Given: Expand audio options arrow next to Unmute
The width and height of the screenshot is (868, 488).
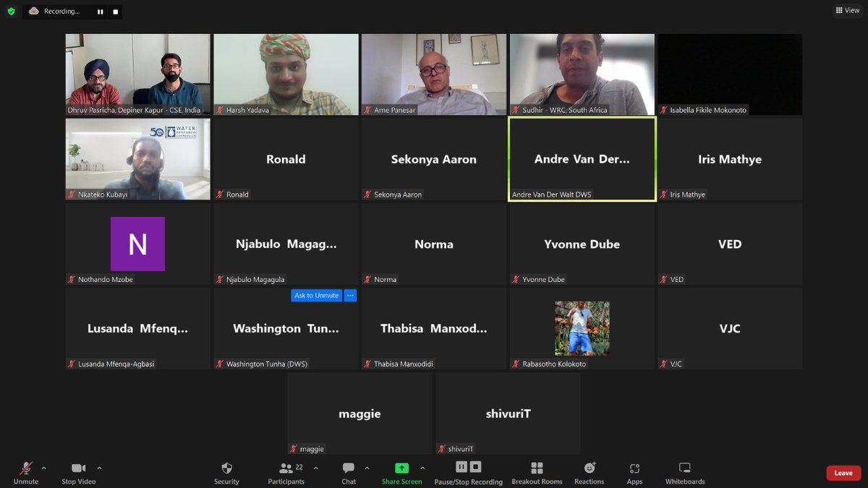Looking at the screenshot, I should pyautogui.click(x=43, y=468).
